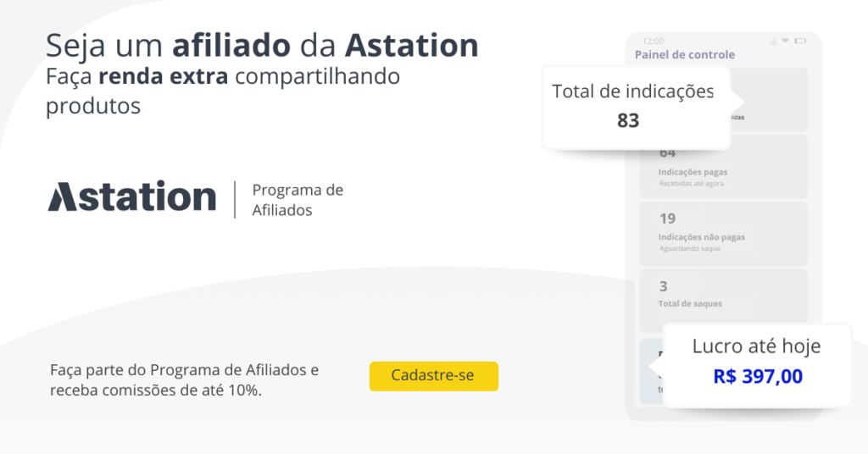
Task: Click the yellow Cadastre-se button
Action: (433, 376)
